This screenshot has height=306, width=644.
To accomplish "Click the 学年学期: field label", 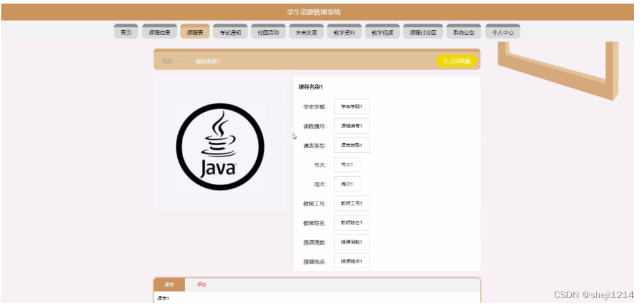I will [315, 107].
